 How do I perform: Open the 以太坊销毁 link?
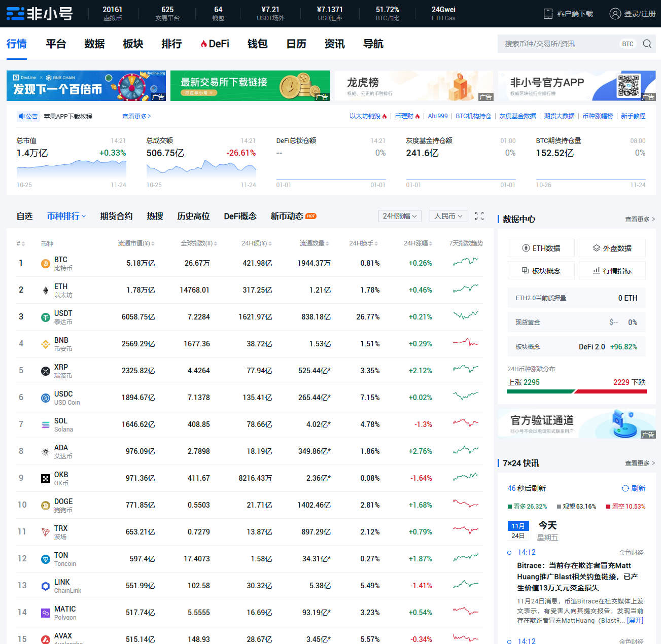click(368, 116)
